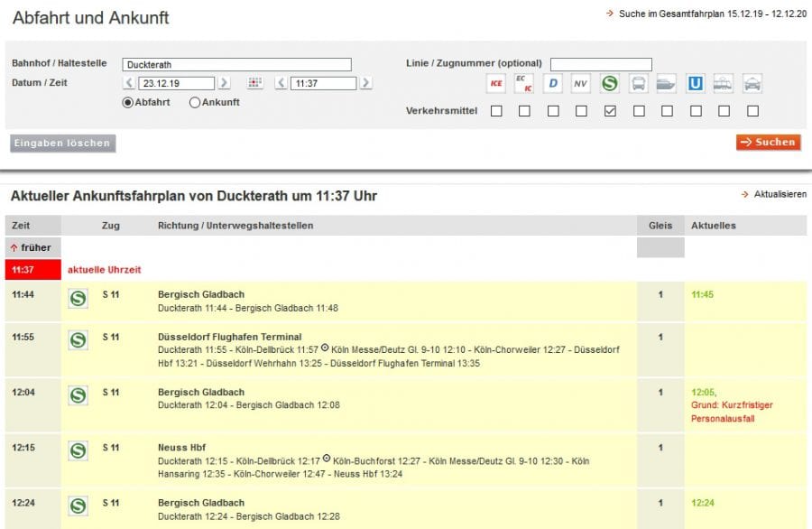Click the NV regional transport icon
This screenshot has height=529, width=812.
[581, 83]
